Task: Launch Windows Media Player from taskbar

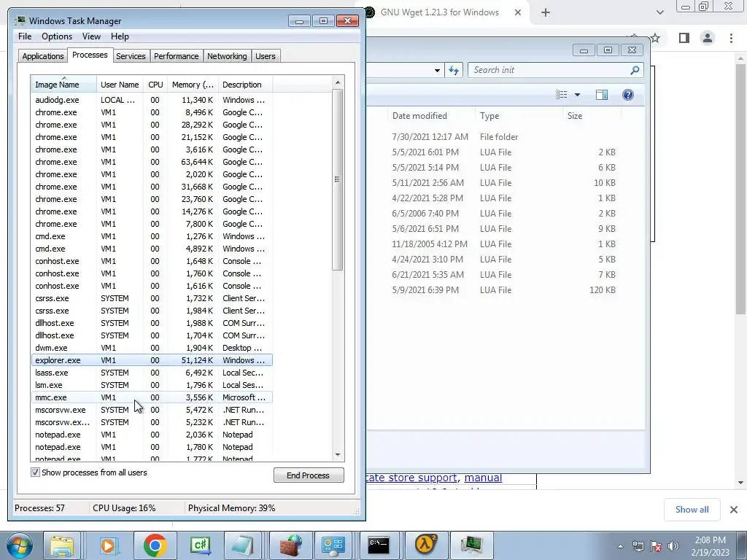Action: click(109, 545)
